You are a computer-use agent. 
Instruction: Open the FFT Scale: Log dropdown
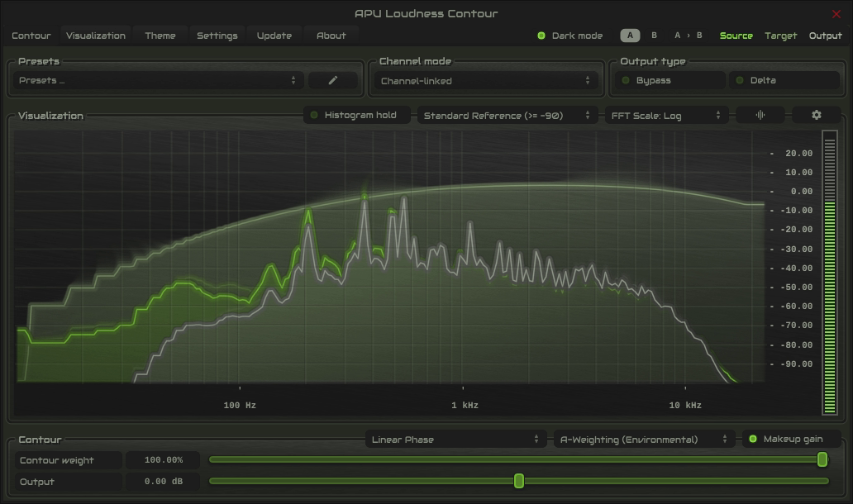pyautogui.click(x=666, y=116)
